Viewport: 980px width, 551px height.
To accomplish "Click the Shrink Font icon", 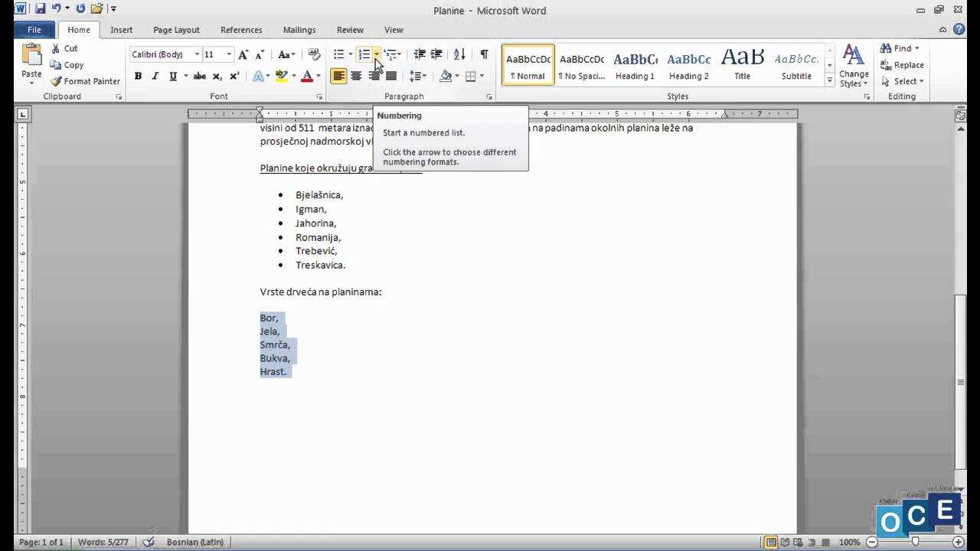I will coord(260,54).
